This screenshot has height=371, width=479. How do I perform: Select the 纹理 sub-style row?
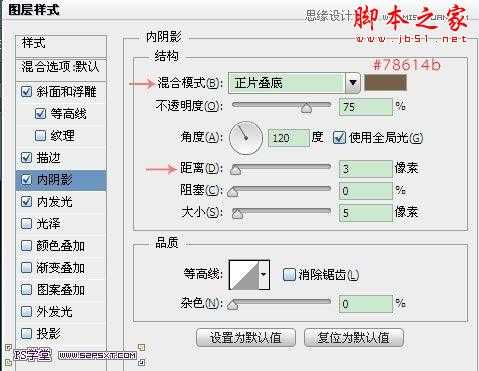(x=61, y=135)
